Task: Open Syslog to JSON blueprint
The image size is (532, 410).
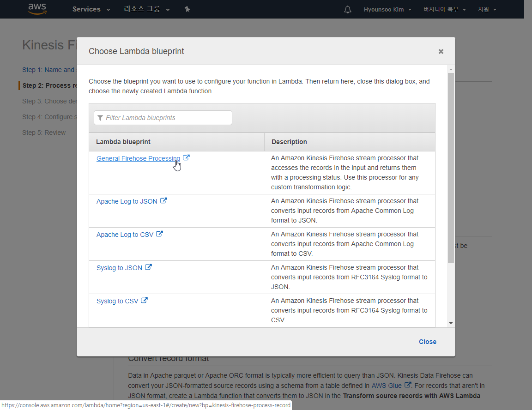Action: pos(120,268)
